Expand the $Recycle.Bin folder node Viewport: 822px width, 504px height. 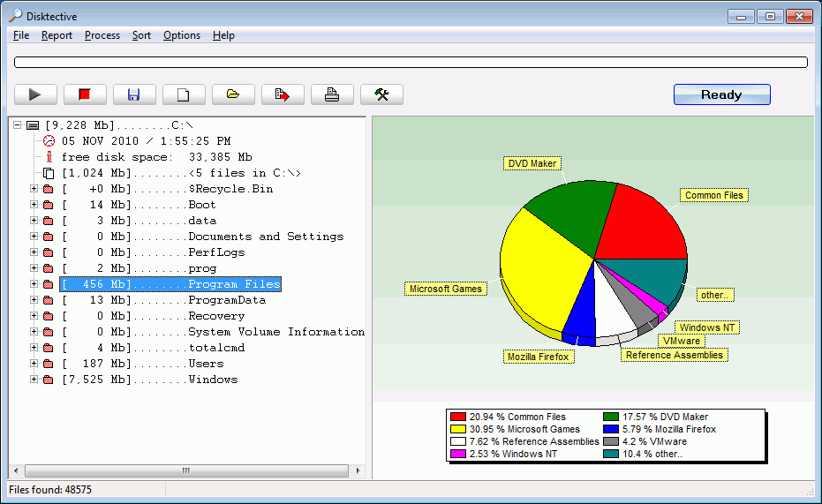click(x=34, y=189)
